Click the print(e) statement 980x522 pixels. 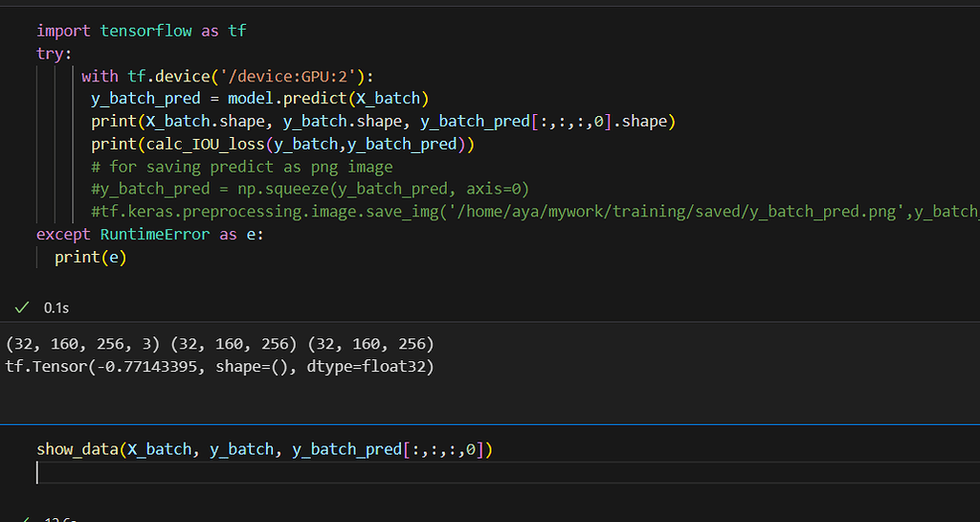(91, 257)
